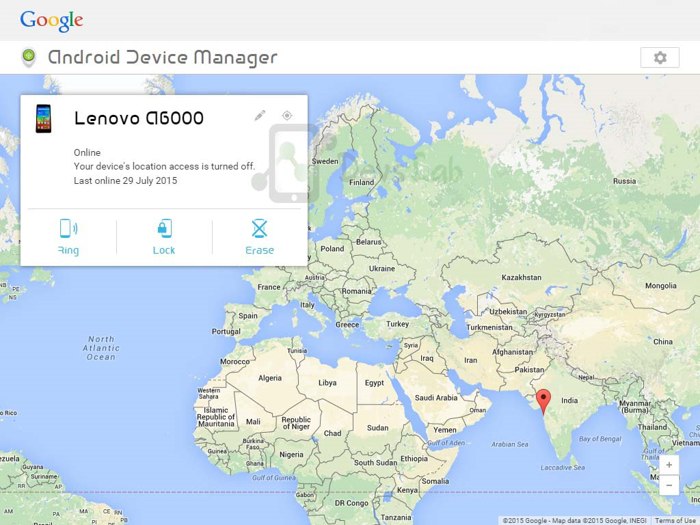700x525 pixels.
Task: Click the France label on the map
Action: (268, 287)
